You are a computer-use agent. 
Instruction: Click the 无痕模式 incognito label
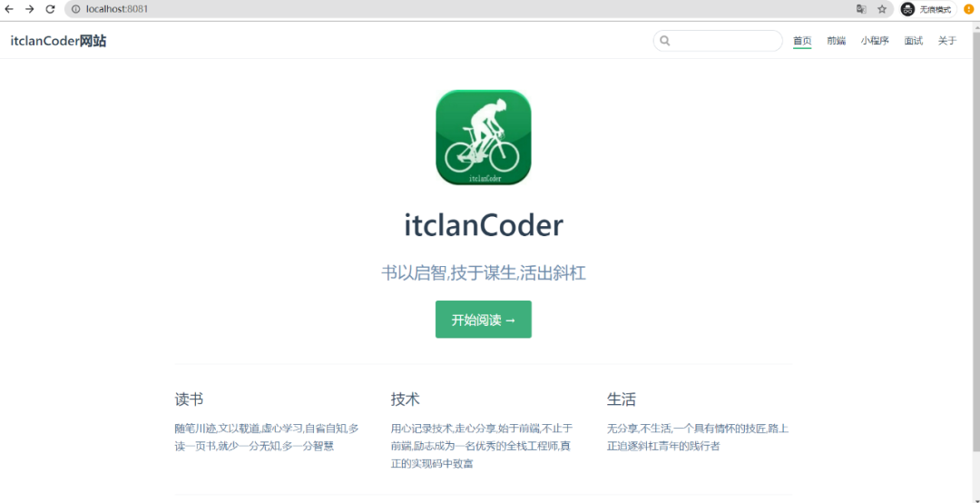click(x=935, y=10)
